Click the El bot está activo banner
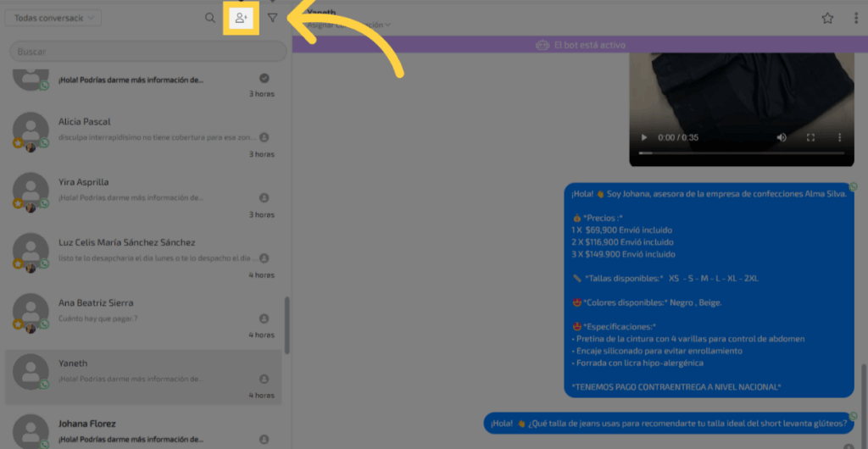The width and height of the screenshot is (868, 449). click(x=580, y=45)
